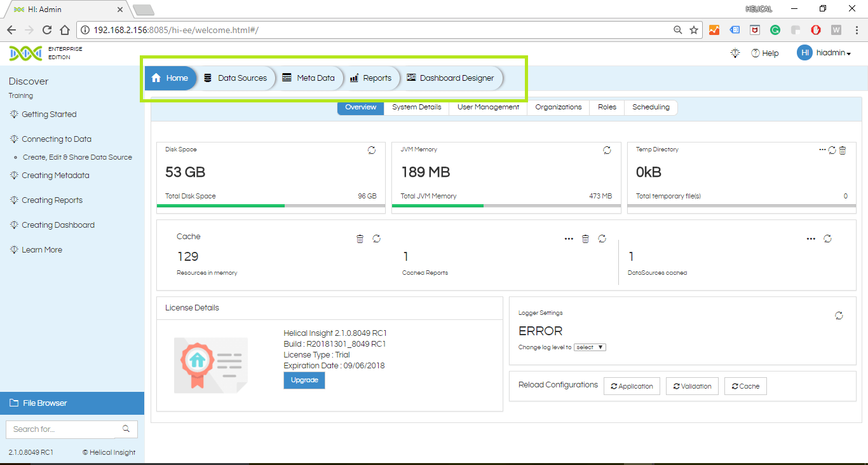
Task: Click the lightbulb tips icon in header
Action: pyautogui.click(x=735, y=53)
